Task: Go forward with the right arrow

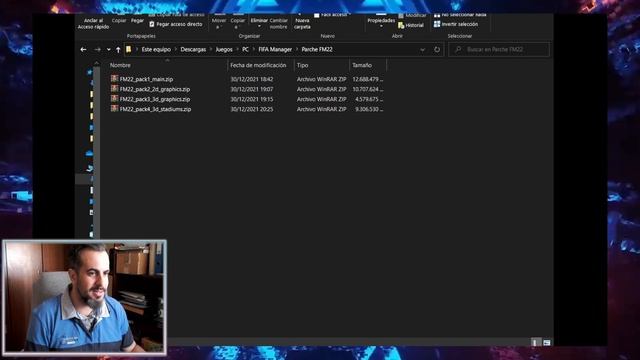Action: [x=97, y=49]
